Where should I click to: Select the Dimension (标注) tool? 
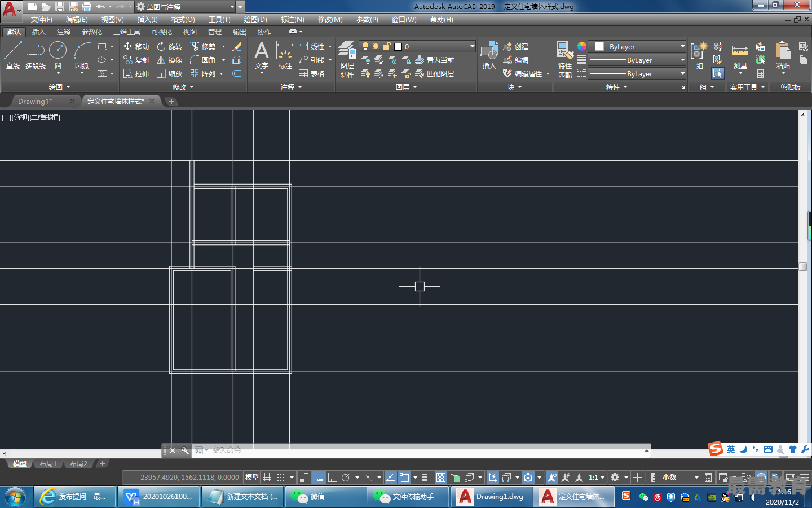285,55
